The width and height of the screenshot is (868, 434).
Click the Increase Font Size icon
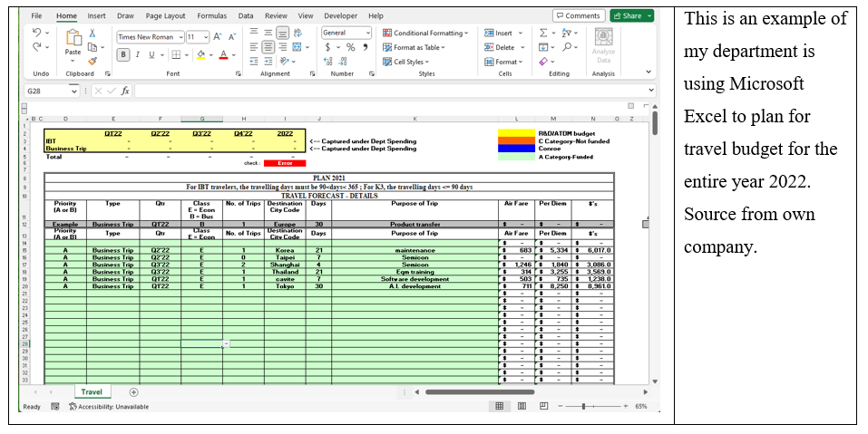pyautogui.click(x=218, y=37)
